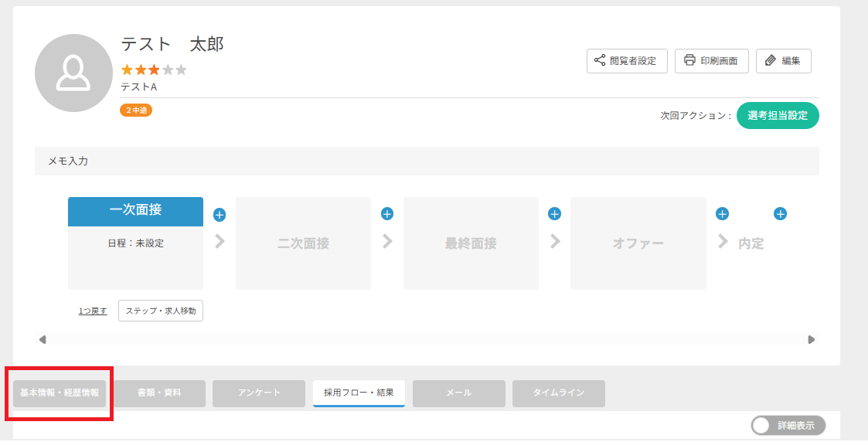Image resolution: width=868 pixels, height=442 pixels.
Task: Open the 書類・資料 tab
Action: pyautogui.click(x=159, y=393)
